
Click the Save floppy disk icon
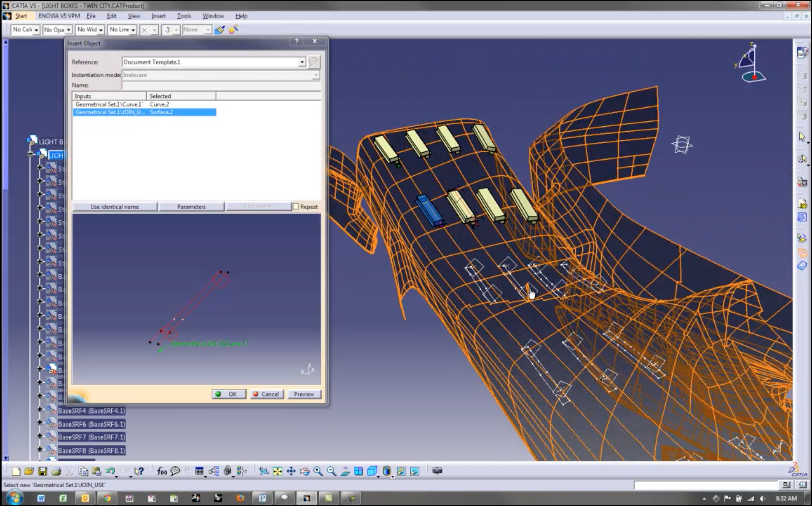pyautogui.click(x=43, y=471)
